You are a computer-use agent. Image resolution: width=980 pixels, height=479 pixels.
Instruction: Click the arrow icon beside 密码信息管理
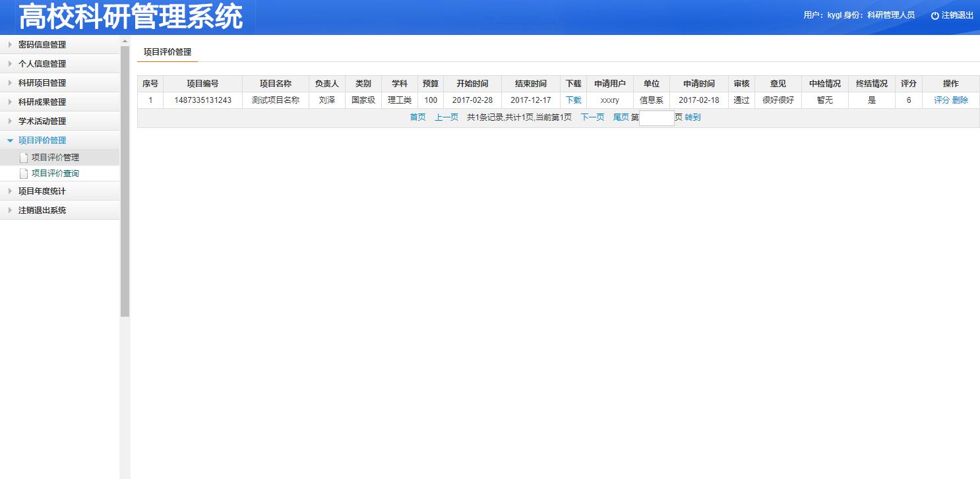[x=9, y=44]
